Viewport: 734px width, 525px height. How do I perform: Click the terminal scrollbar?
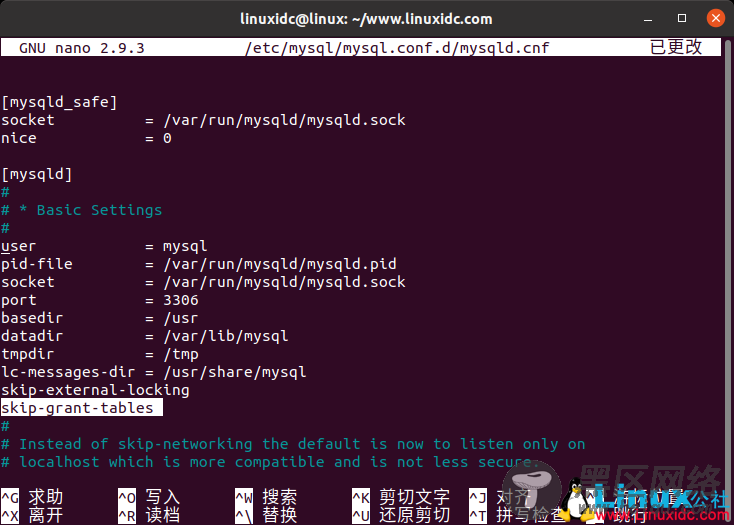727,281
